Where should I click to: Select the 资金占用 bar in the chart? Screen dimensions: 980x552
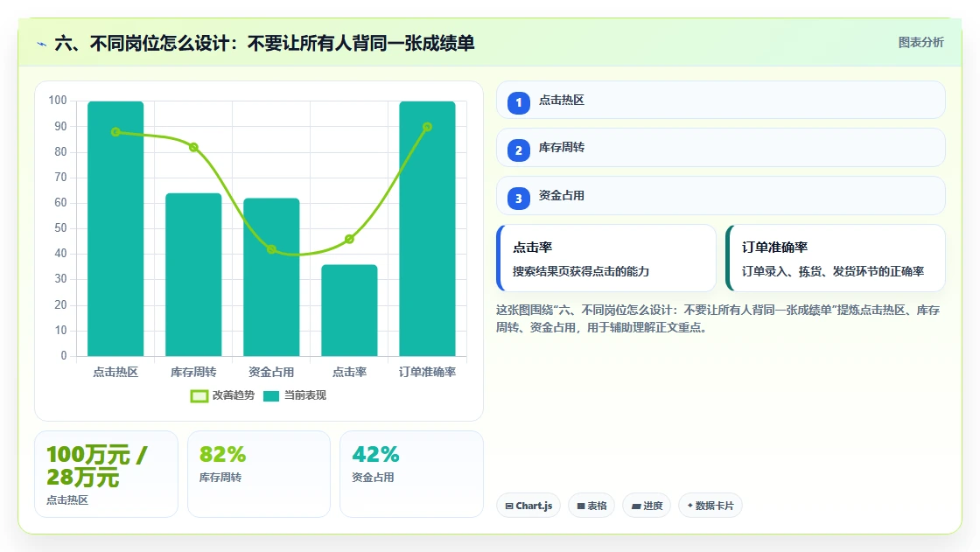pyautogui.click(x=271, y=277)
